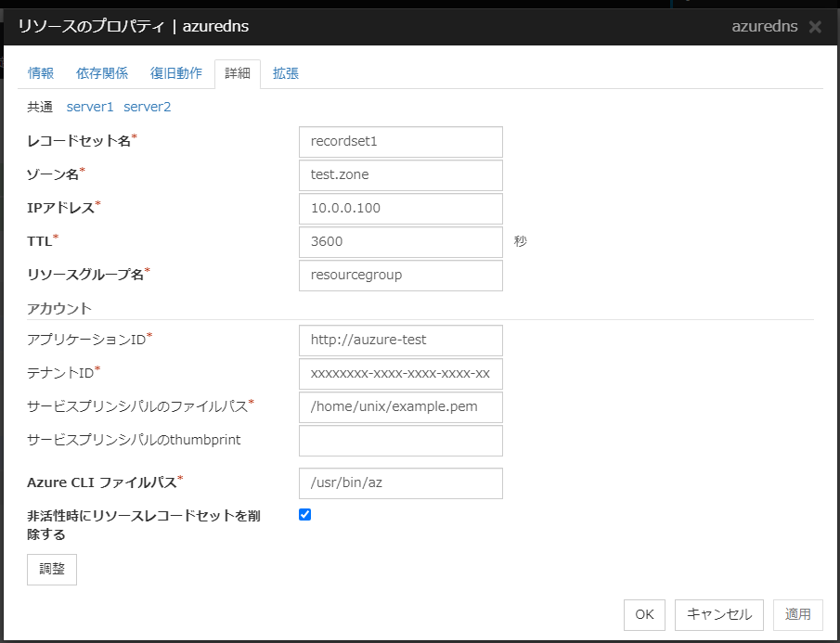Open the 依存関係 tab
Screen dimensions: 840x643
coord(102,74)
